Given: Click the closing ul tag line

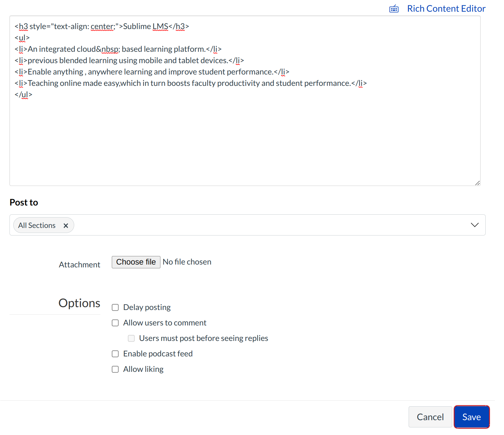Looking at the screenshot, I should [x=23, y=95].
